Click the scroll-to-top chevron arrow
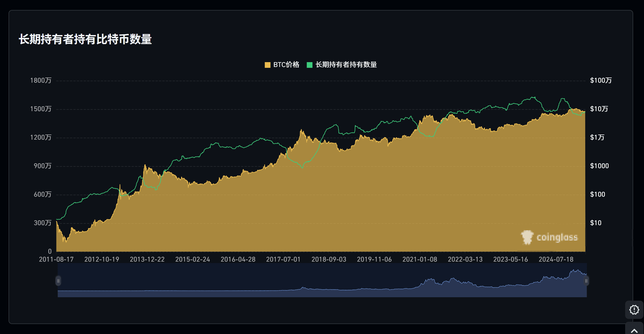The image size is (644, 334). click(x=634, y=331)
